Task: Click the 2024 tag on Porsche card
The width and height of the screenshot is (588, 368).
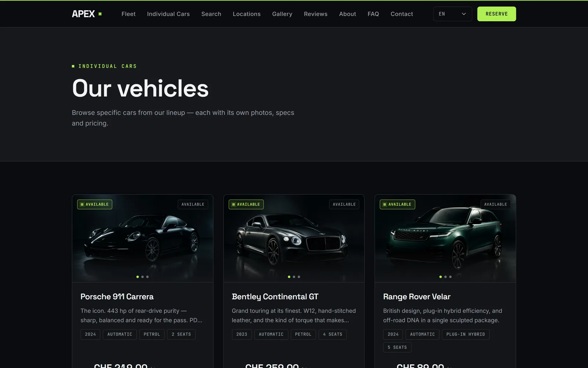Action: click(x=90, y=334)
